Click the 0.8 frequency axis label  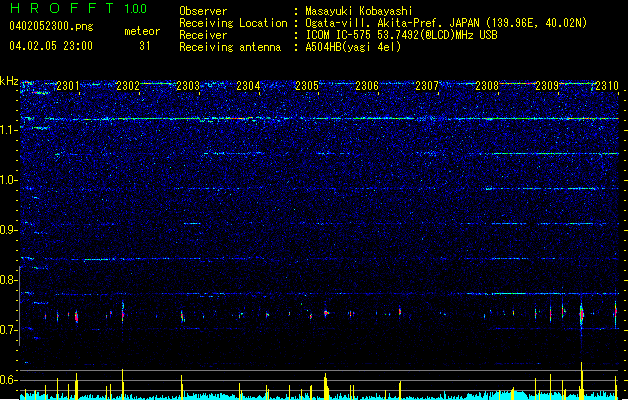point(9,280)
